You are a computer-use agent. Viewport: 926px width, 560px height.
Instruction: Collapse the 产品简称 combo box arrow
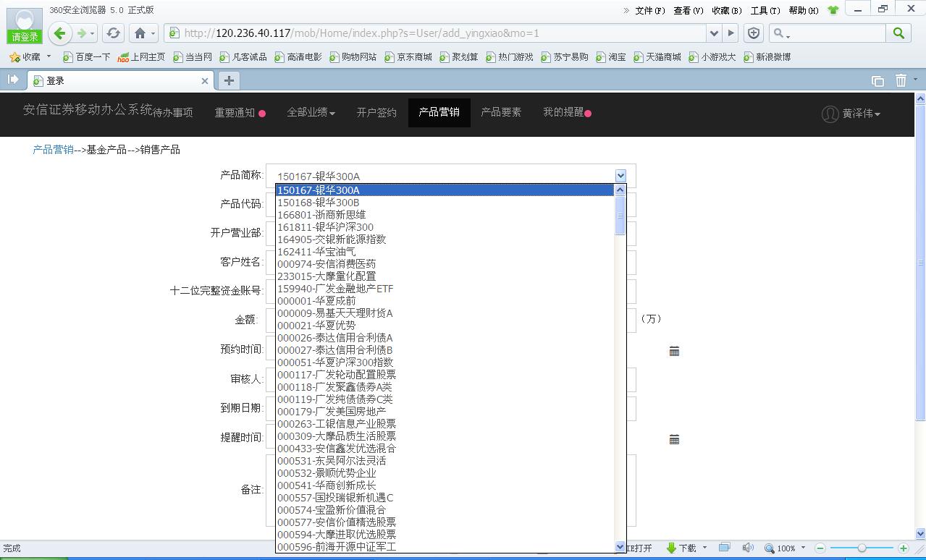click(x=620, y=176)
